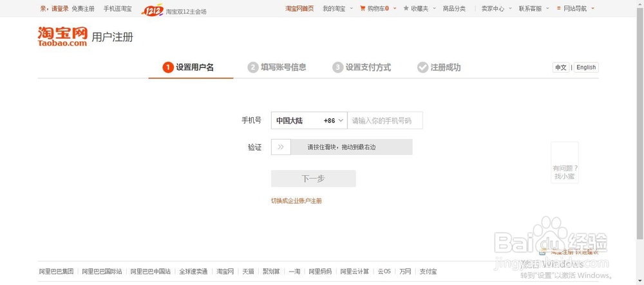This screenshot has height=285, width=644.
Task: Click the site navigation menu icon
Action: tap(558, 8)
